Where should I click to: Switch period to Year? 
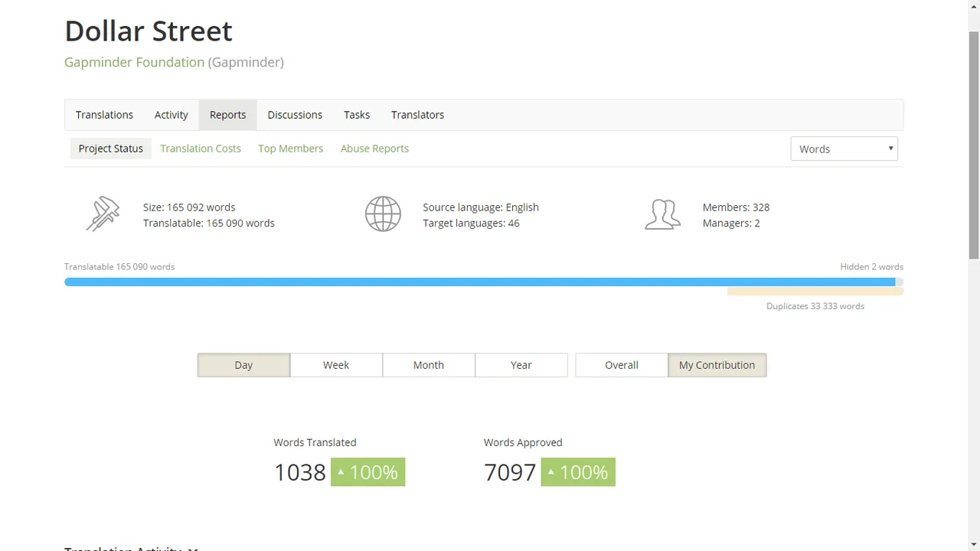click(x=521, y=365)
